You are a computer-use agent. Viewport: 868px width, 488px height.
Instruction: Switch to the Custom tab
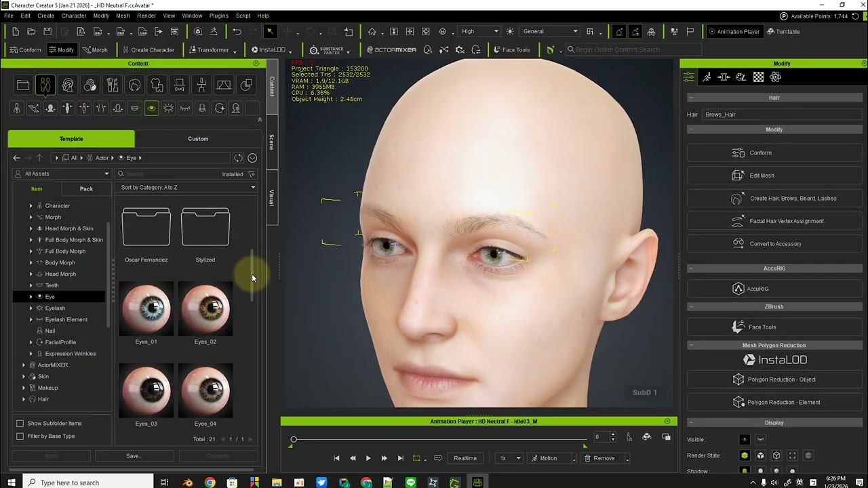(198, 139)
